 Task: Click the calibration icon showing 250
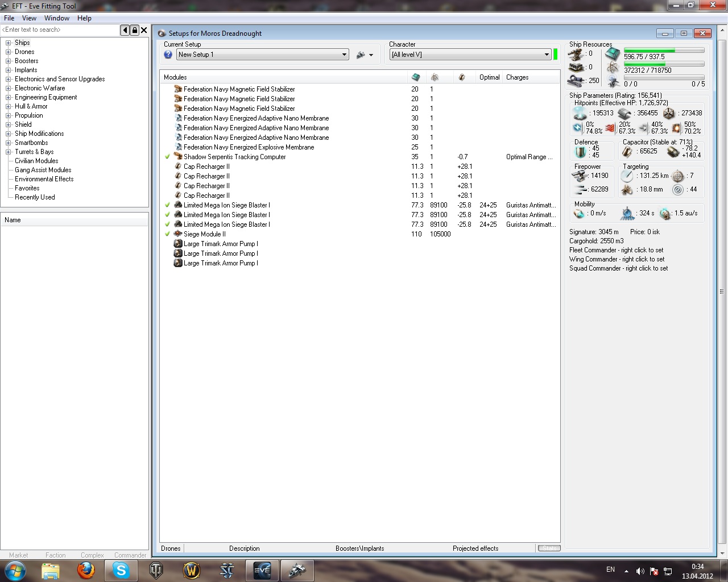pyautogui.click(x=576, y=80)
